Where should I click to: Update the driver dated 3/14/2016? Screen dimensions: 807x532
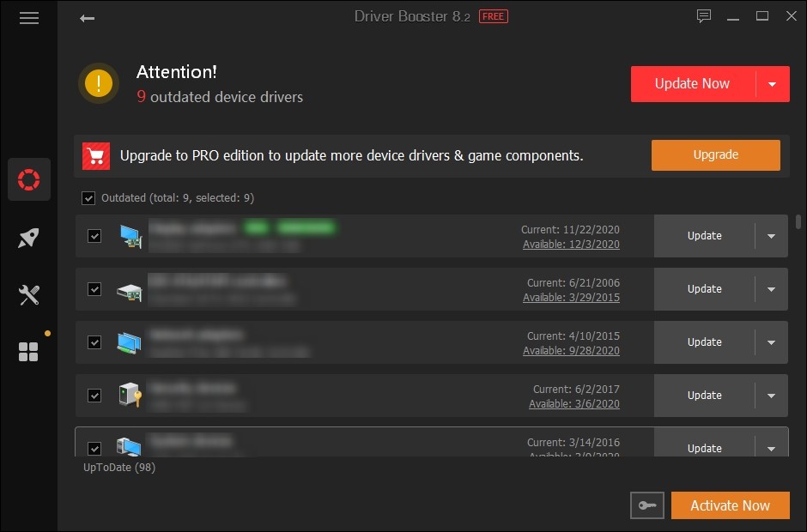point(704,448)
